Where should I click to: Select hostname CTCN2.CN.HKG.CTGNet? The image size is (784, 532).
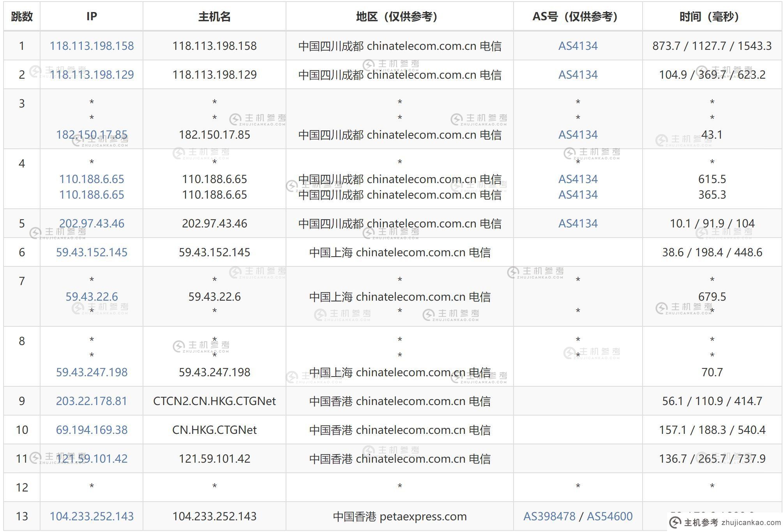click(x=214, y=401)
